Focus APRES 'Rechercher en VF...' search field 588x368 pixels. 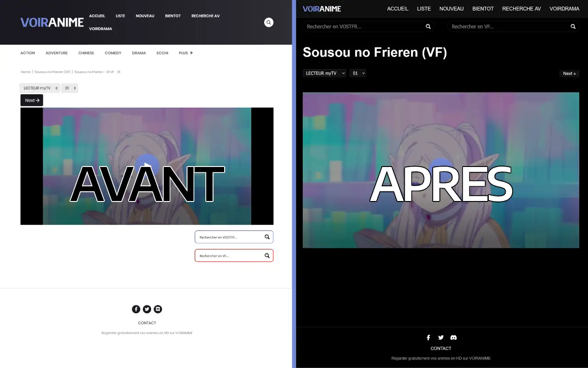point(514,27)
